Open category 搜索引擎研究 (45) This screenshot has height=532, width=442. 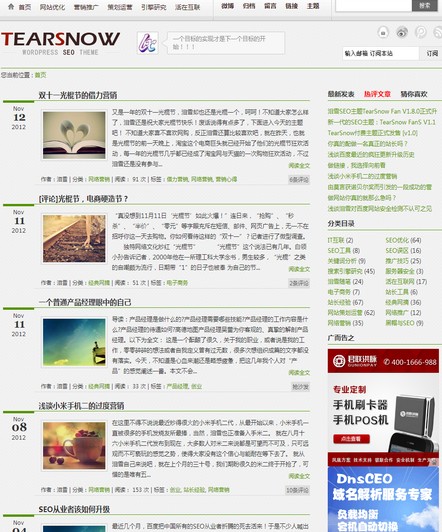(351, 271)
